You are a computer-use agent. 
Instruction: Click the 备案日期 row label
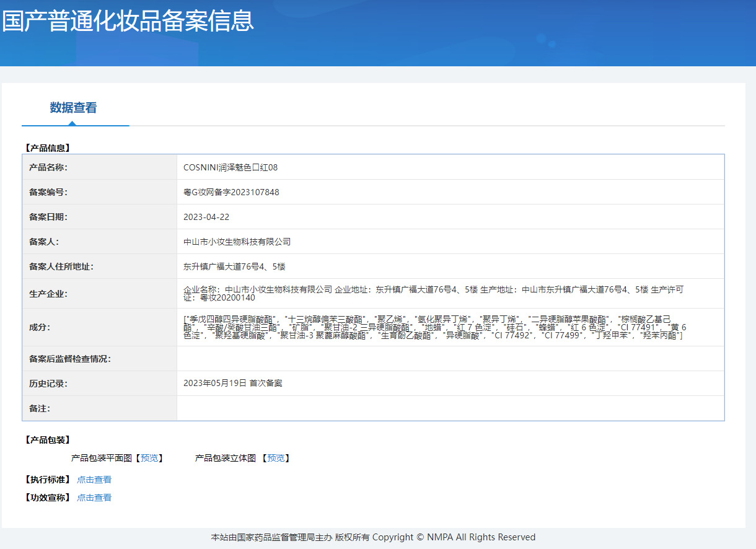click(48, 217)
